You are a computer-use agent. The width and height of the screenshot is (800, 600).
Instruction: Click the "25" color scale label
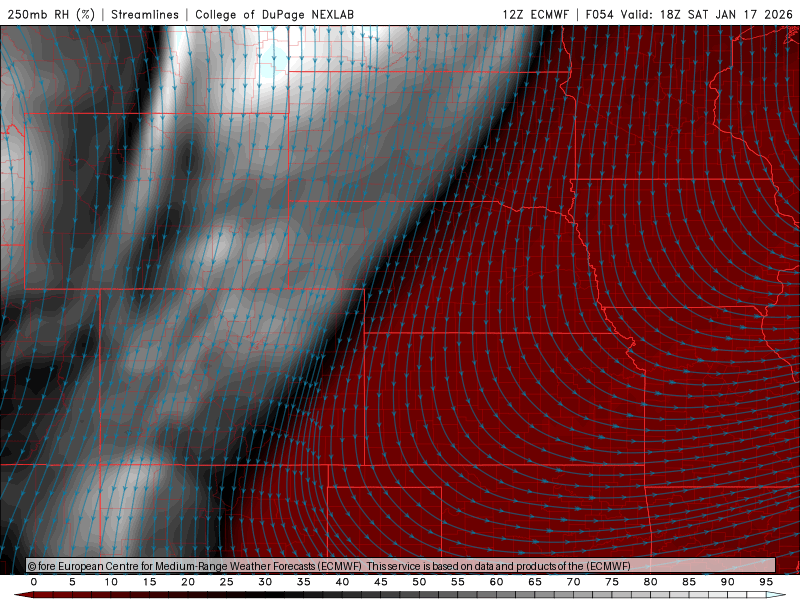pos(227,582)
